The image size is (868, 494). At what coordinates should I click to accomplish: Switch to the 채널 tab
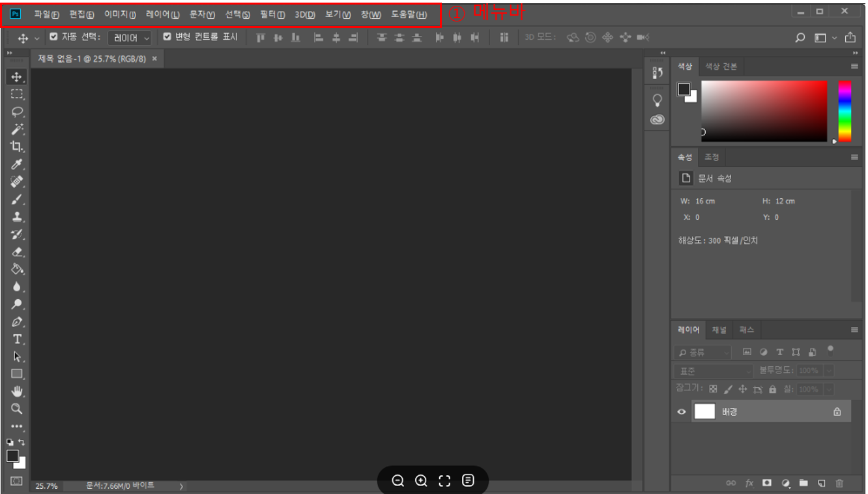pyautogui.click(x=719, y=330)
